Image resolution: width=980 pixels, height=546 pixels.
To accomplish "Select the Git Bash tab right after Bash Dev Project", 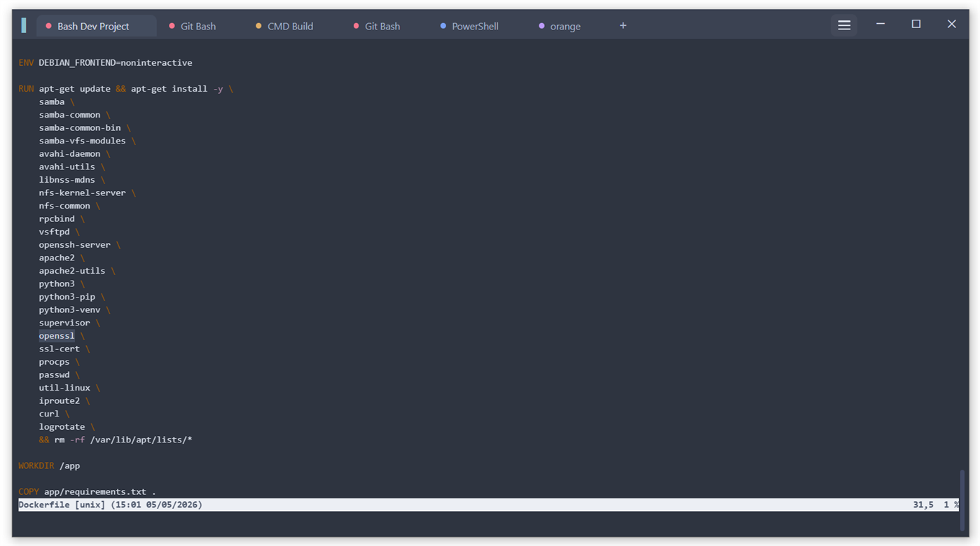I will click(193, 26).
